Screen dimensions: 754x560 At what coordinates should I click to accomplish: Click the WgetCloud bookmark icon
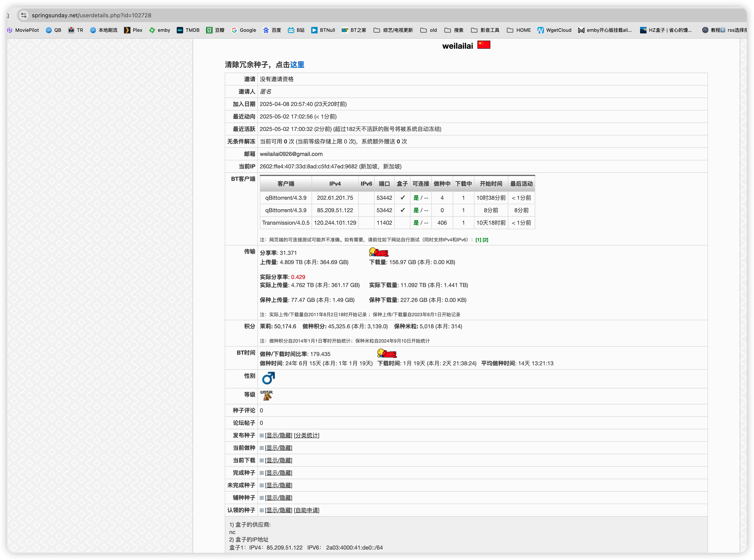click(x=540, y=30)
